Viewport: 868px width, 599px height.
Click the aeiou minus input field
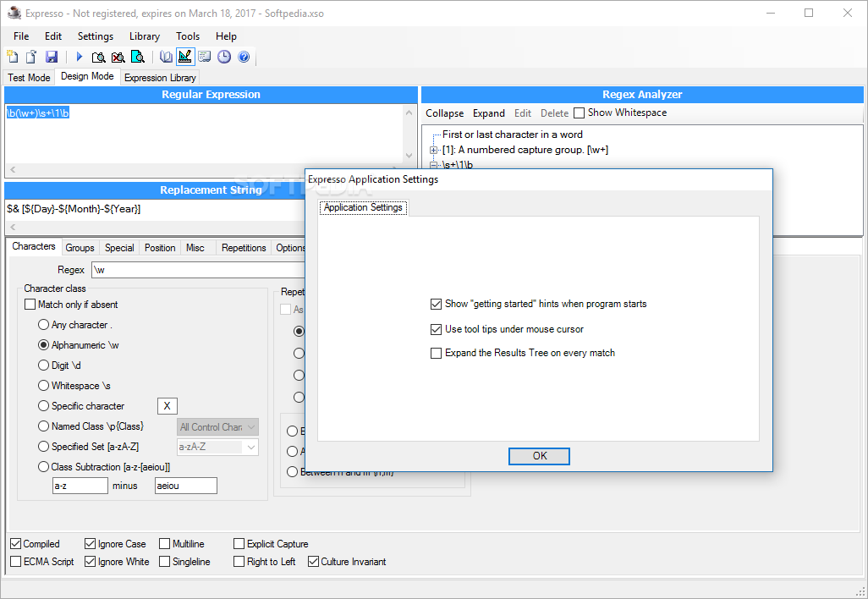pos(186,486)
